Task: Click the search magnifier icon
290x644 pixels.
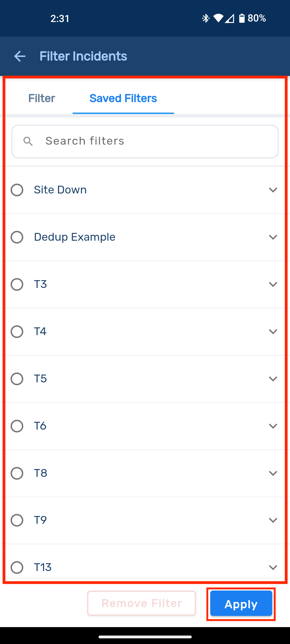Action: coord(28,141)
